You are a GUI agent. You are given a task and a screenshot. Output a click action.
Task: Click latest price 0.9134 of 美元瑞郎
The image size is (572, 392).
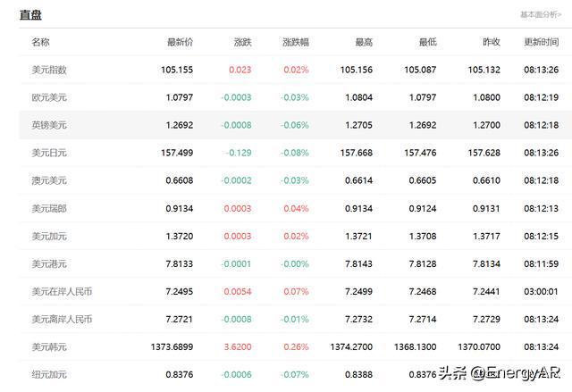(x=179, y=208)
